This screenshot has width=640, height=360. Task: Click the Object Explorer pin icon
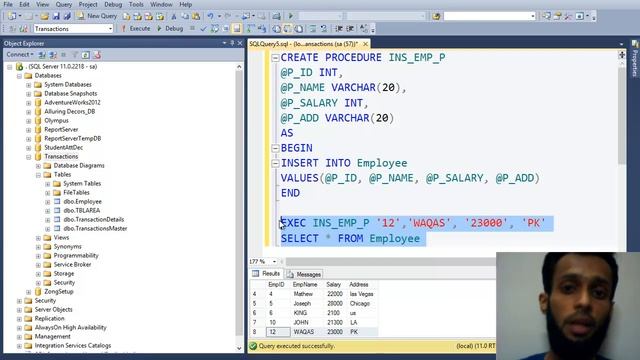(x=232, y=43)
